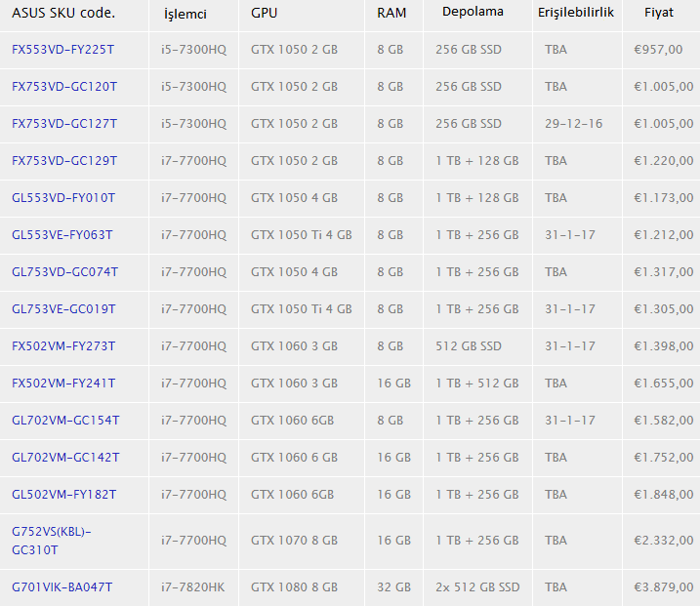Click the 'İşlemci' column header
700x606 pixels.
(x=185, y=14)
